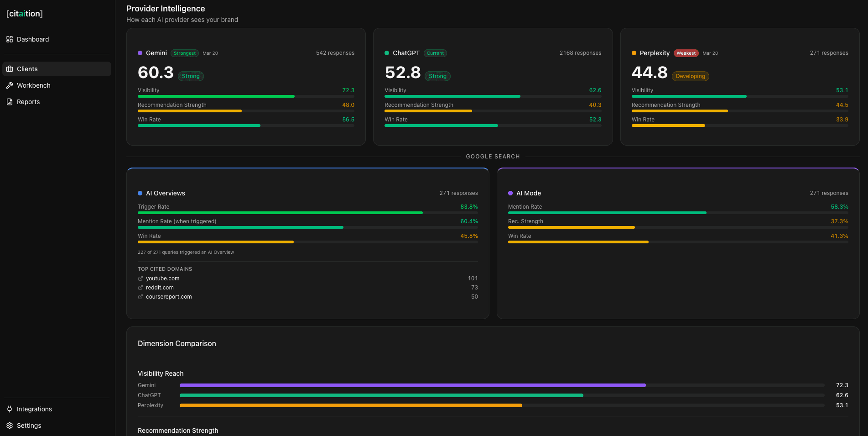868x436 pixels.
Task: Click the Gemini score 60.3
Action: click(156, 73)
